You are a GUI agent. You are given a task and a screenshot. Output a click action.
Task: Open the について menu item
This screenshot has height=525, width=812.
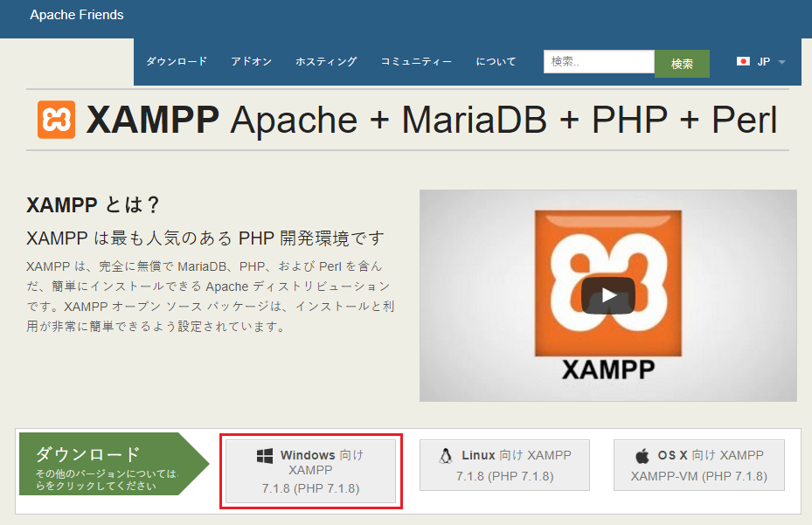click(x=496, y=61)
